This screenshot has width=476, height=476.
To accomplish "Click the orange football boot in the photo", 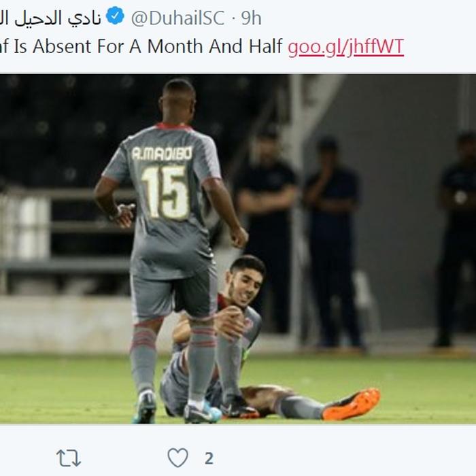I will tap(352, 404).
